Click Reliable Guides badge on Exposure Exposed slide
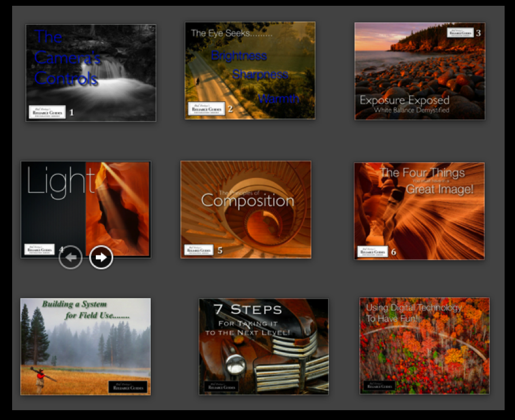 click(x=460, y=33)
